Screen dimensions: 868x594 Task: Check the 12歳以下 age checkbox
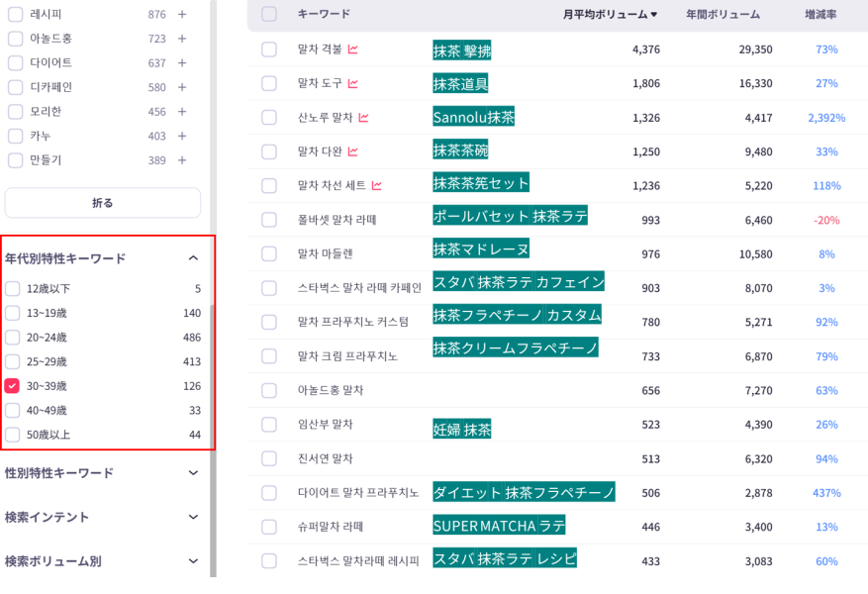(12, 288)
